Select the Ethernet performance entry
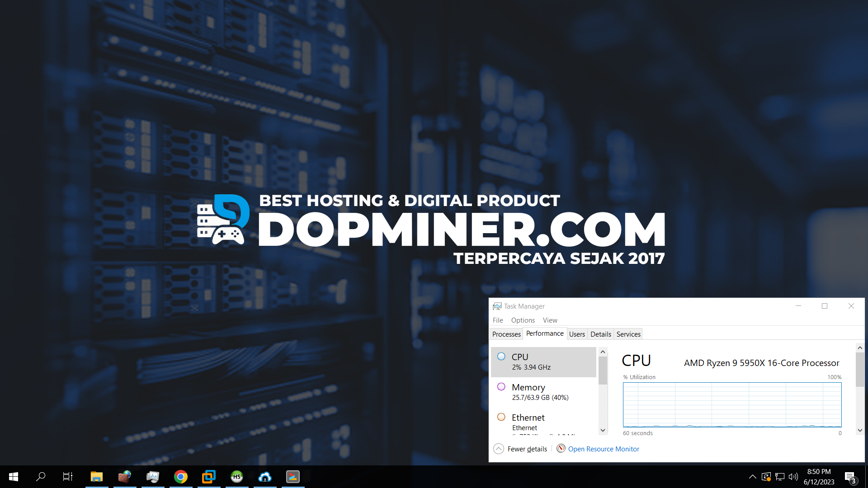This screenshot has height=488, width=868. click(x=543, y=422)
